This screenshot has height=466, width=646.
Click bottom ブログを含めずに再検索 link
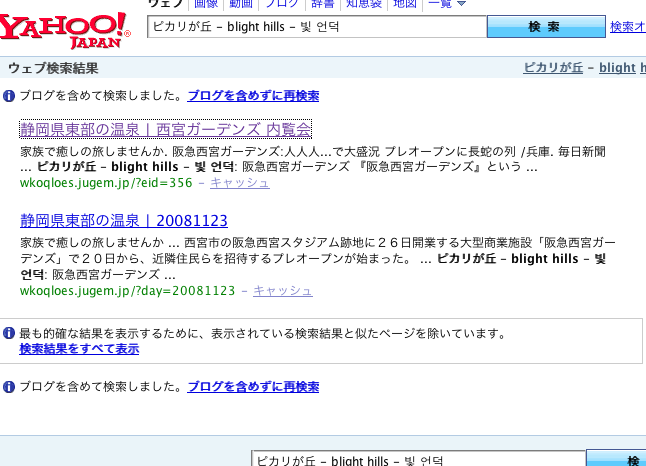253,387
